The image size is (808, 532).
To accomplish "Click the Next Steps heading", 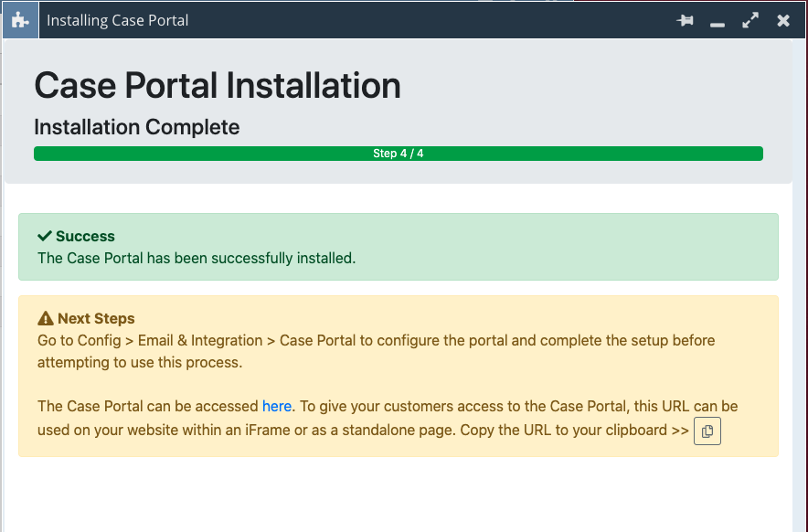I will [x=96, y=319].
